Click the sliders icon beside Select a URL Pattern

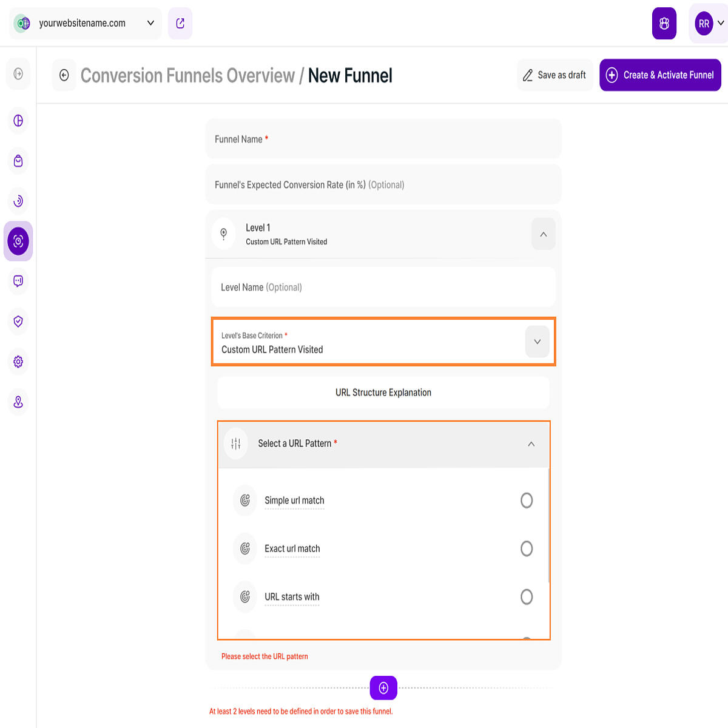click(236, 443)
